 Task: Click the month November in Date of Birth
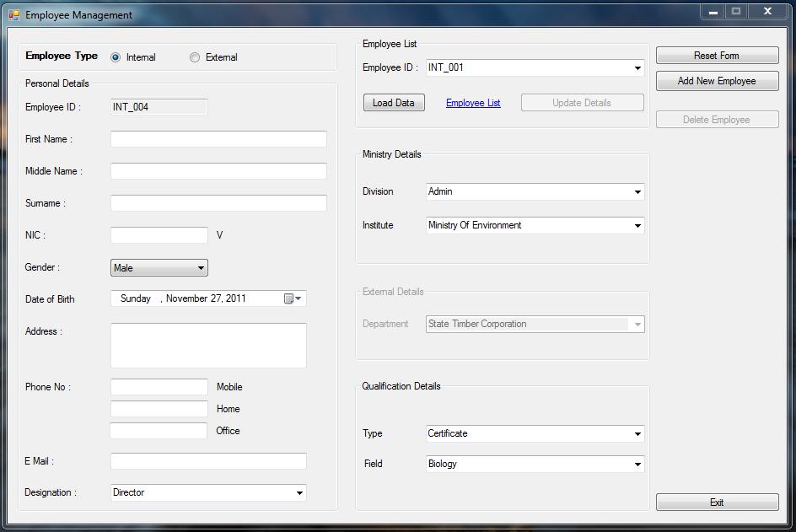pos(187,298)
